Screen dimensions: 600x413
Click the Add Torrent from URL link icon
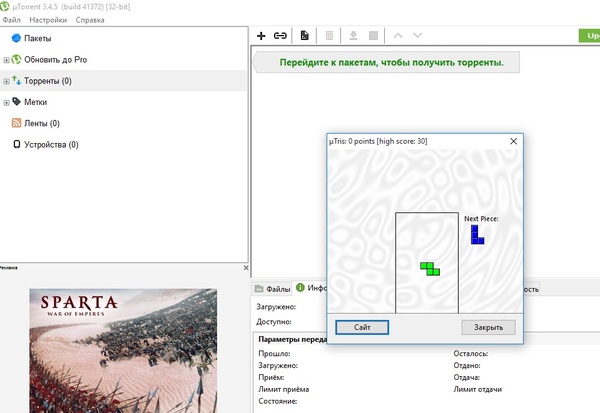pos(280,36)
